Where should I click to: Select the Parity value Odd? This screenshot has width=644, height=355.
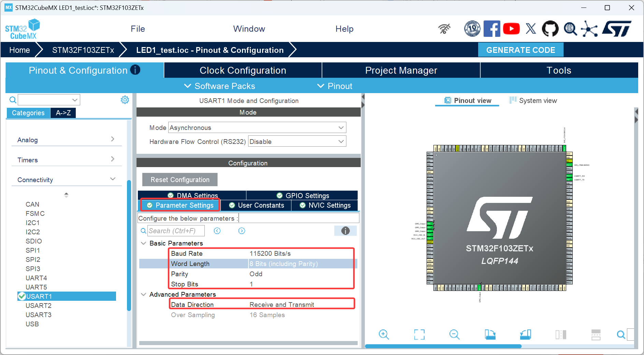point(256,274)
